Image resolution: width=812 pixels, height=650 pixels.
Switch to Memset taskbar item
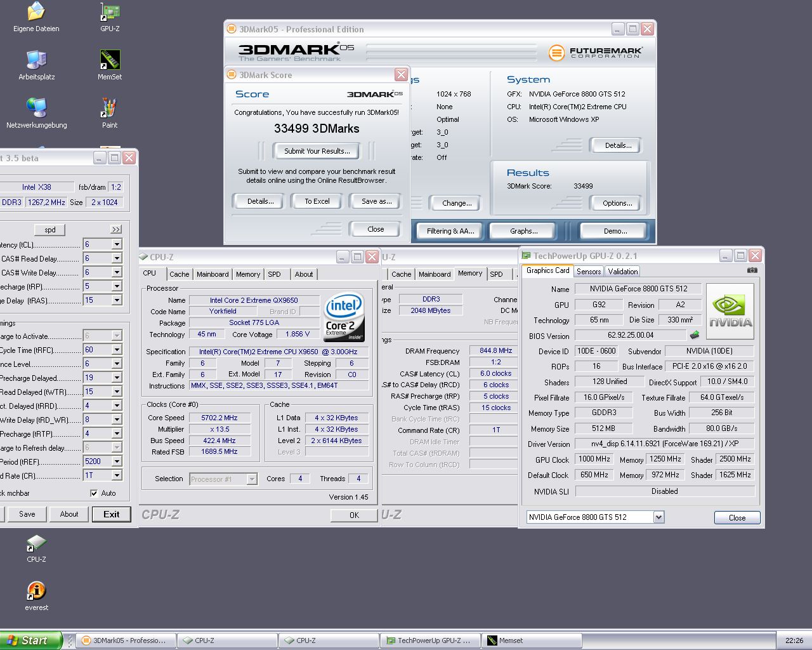(532, 640)
